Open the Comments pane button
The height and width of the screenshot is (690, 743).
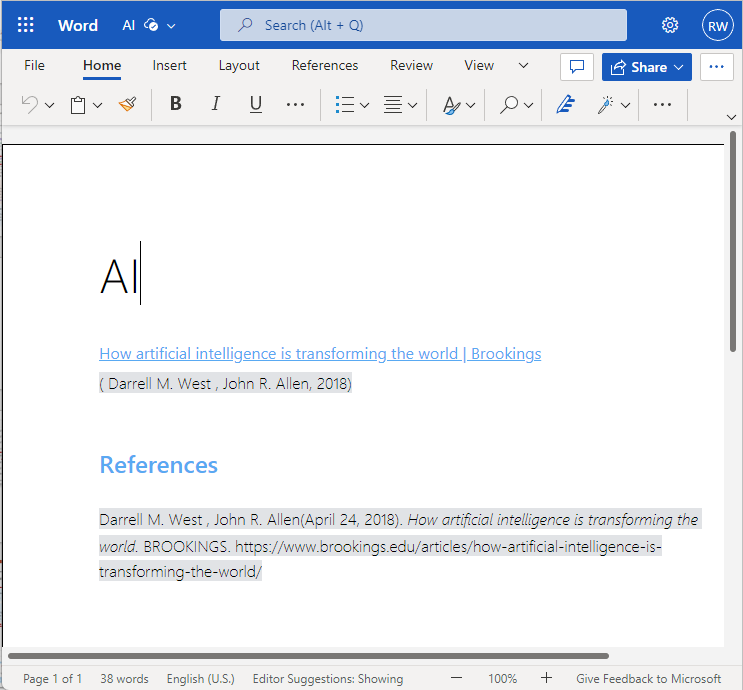[x=577, y=67]
